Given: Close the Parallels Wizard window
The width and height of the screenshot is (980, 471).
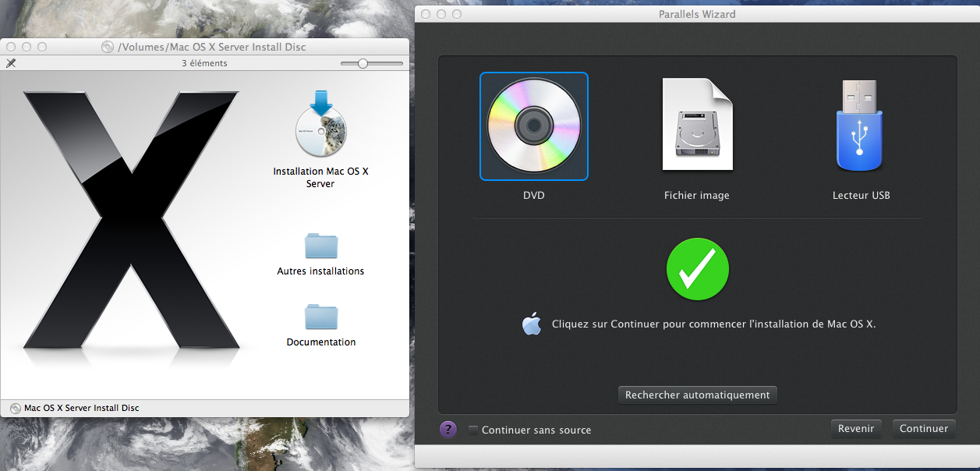Looking at the screenshot, I should tap(426, 14).
